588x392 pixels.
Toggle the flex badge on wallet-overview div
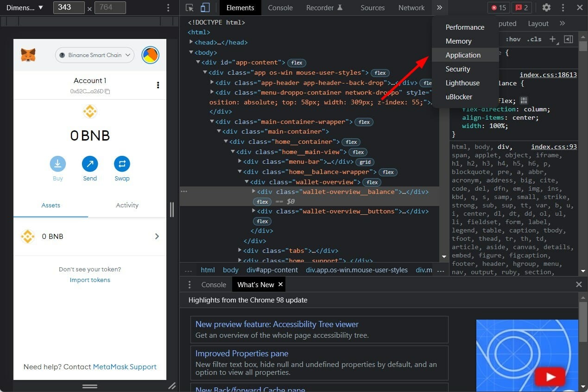(x=372, y=182)
